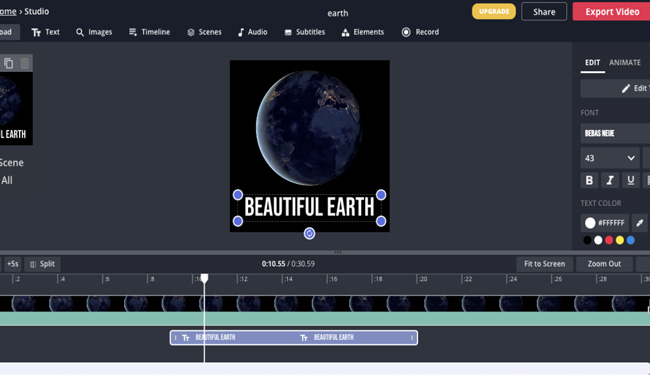The width and height of the screenshot is (650, 375).
Task: Delete the scene with trash icon
Action: click(25, 63)
